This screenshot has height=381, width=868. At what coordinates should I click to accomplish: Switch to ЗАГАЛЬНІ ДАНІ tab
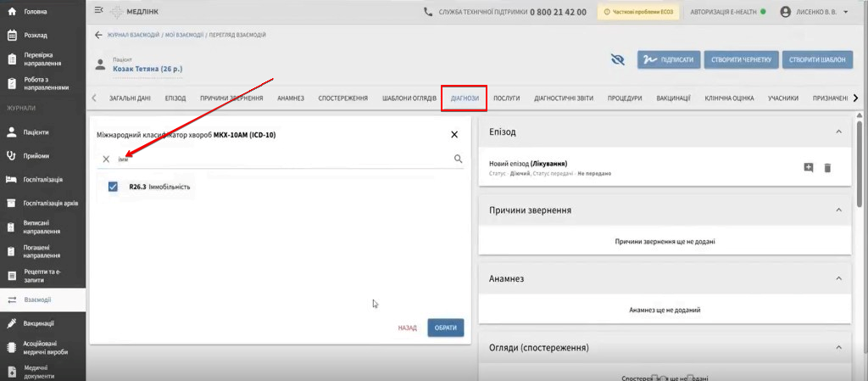130,98
